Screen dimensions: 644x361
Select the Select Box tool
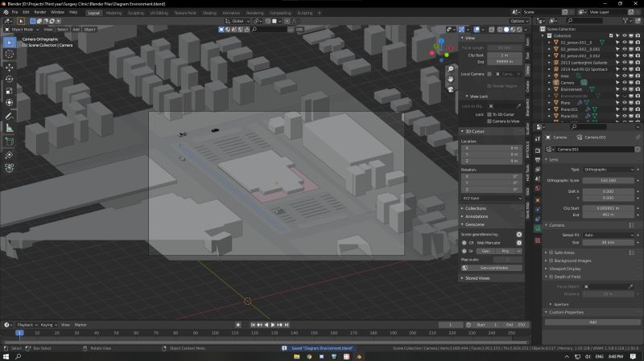click(x=10, y=43)
